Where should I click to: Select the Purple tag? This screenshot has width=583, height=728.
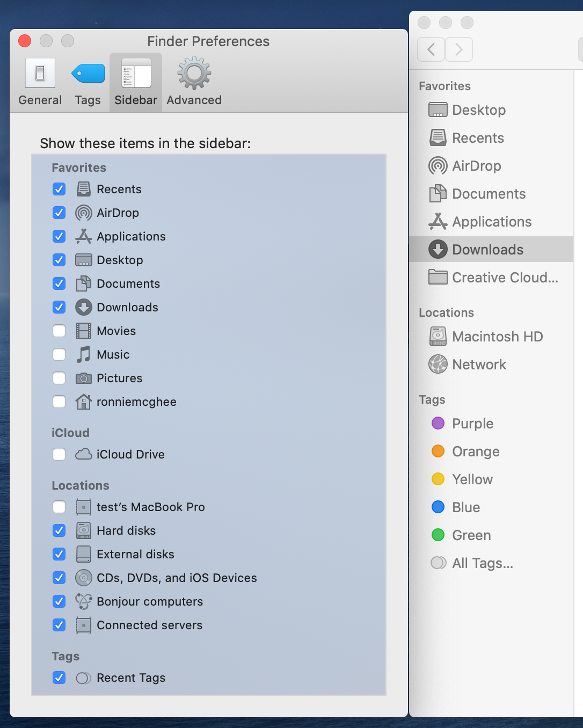tap(491, 424)
